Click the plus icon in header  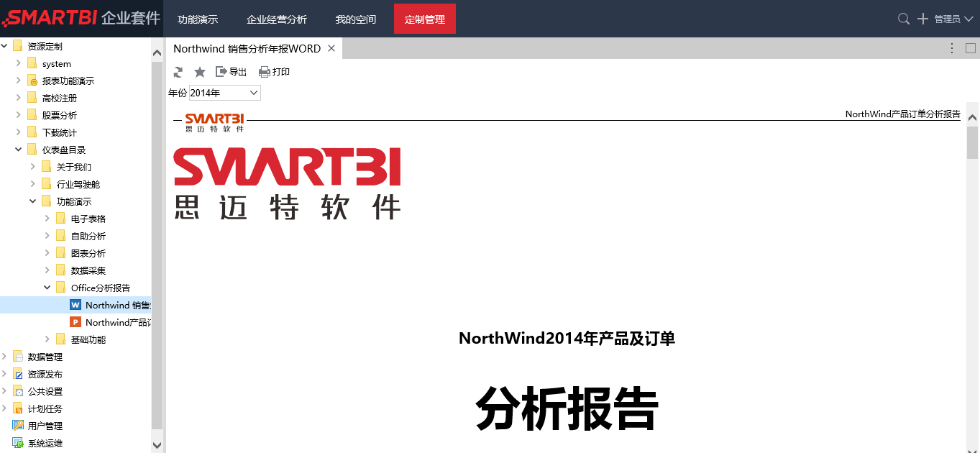coord(923,19)
